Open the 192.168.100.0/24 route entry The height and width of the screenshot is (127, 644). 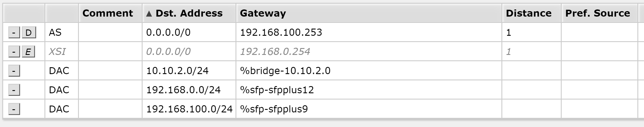pyautogui.click(x=189, y=109)
